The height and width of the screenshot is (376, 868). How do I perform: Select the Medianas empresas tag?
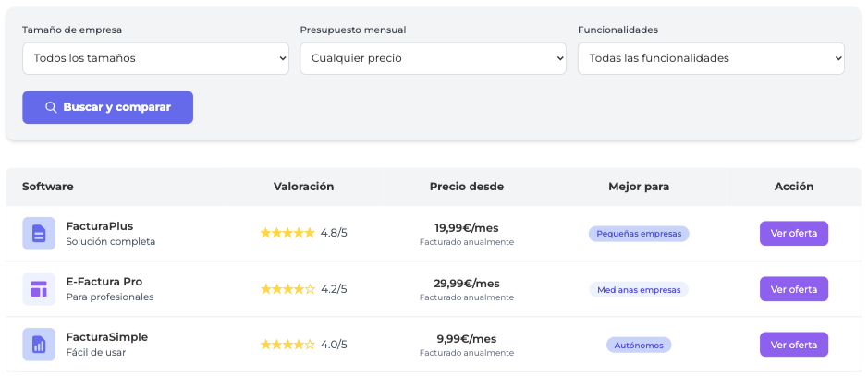point(639,289)
